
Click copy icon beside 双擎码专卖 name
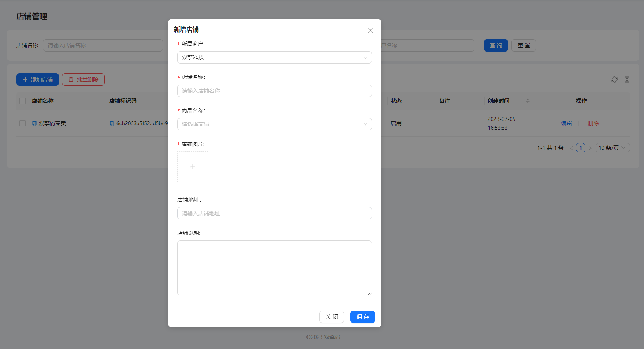pyautogui.click(x=35, y=123)
